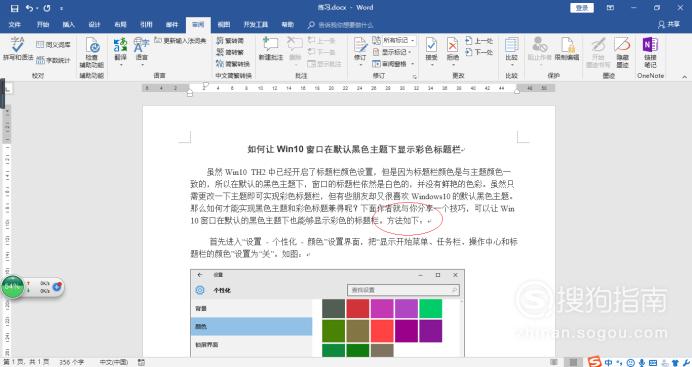Click Update IME Dictionary (更新输入法词典)
Viewport: 692px width, 367px height.
pos(180,41)
